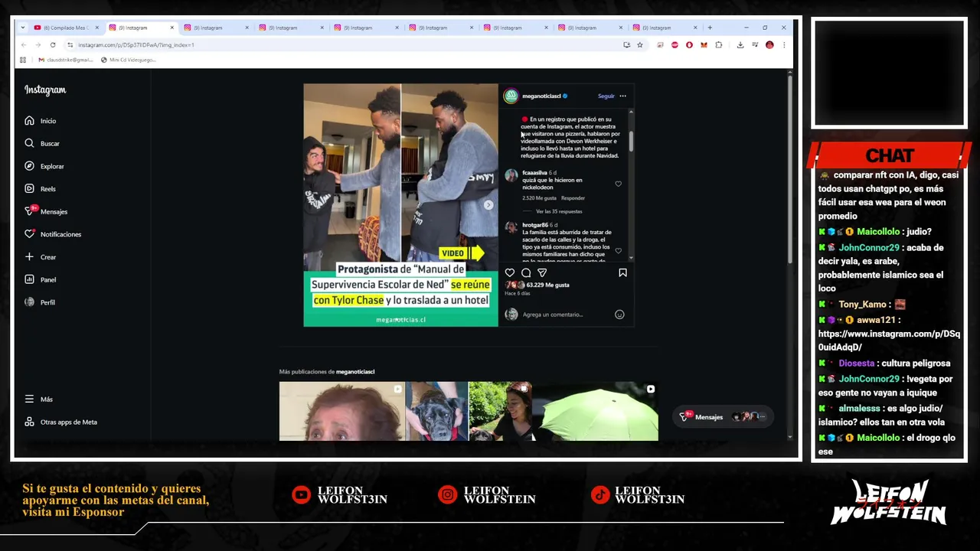Like fcaaasilva's comment

tap(619, 184)
